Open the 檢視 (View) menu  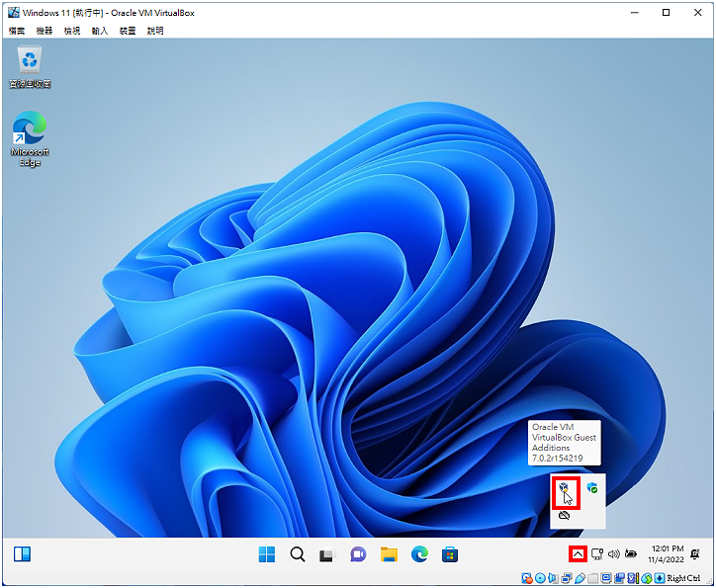(x=71, y=31)
